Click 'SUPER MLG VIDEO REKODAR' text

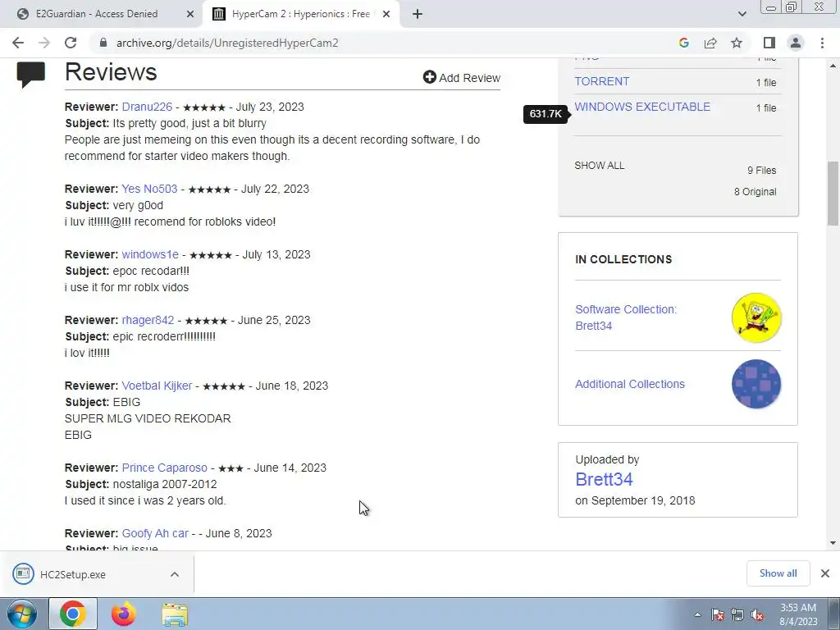coord(148,418)
